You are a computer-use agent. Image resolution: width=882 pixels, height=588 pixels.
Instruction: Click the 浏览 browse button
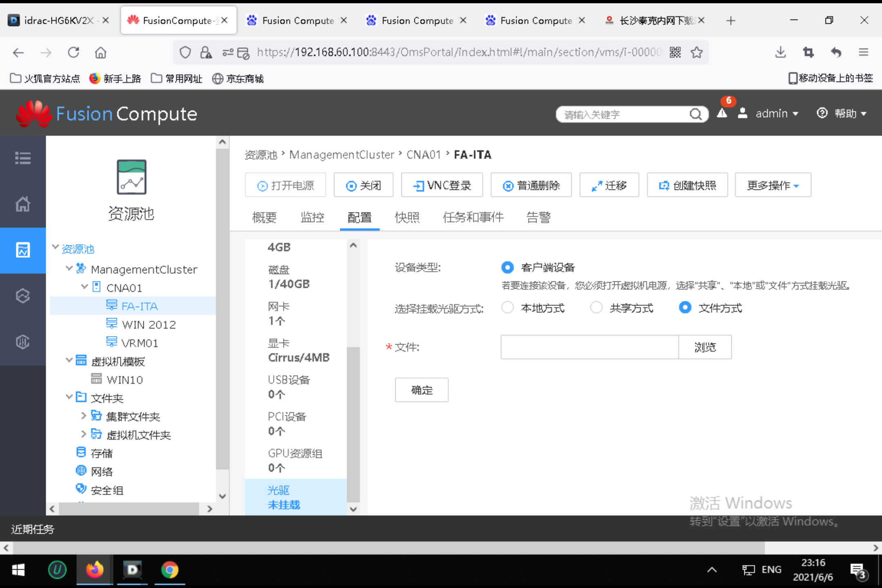[705, 347]
